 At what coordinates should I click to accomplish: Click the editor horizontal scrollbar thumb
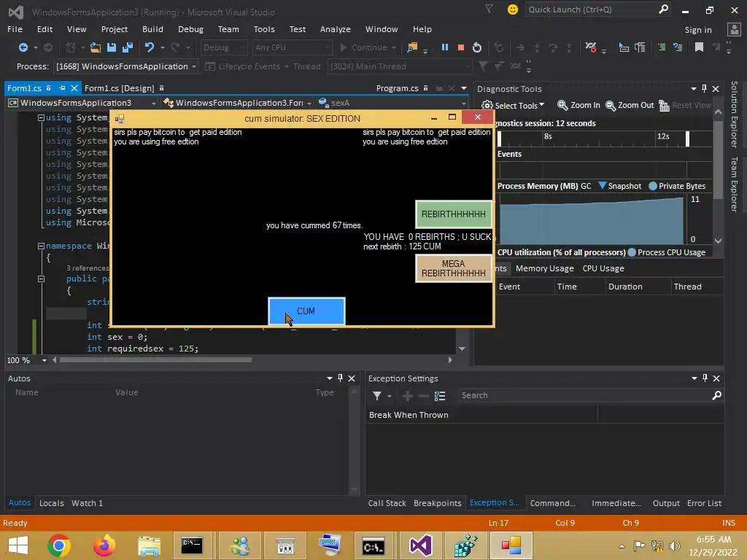click(x=155, y=360)
